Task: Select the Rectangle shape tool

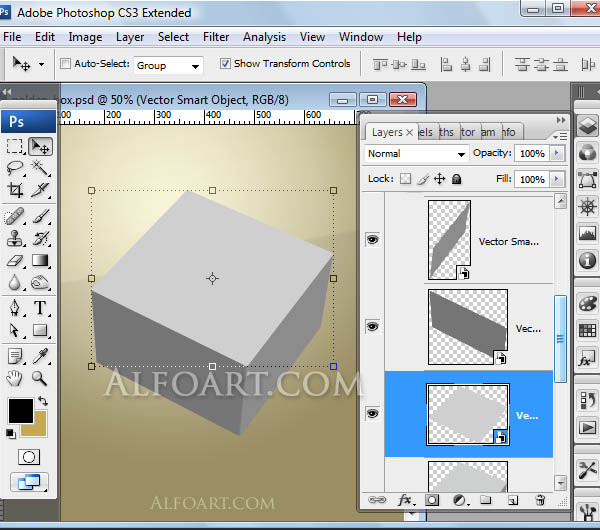Action: 40,330
